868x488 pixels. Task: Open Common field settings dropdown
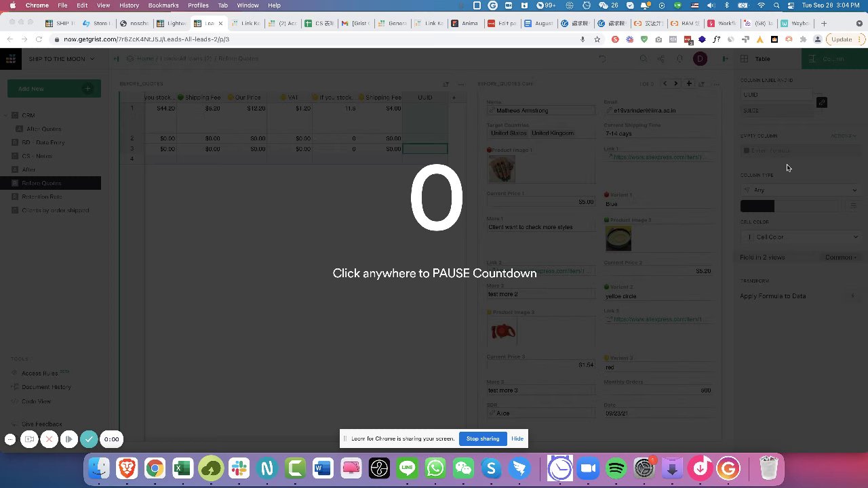coord(841,258)
